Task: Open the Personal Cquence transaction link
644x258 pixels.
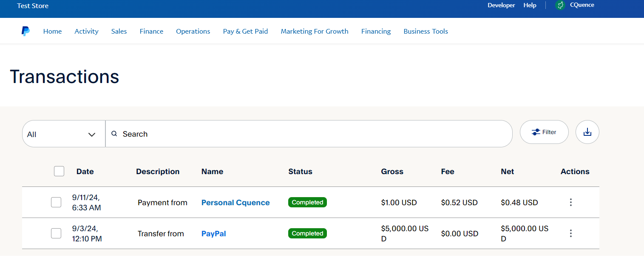Action: click(235, 203)
